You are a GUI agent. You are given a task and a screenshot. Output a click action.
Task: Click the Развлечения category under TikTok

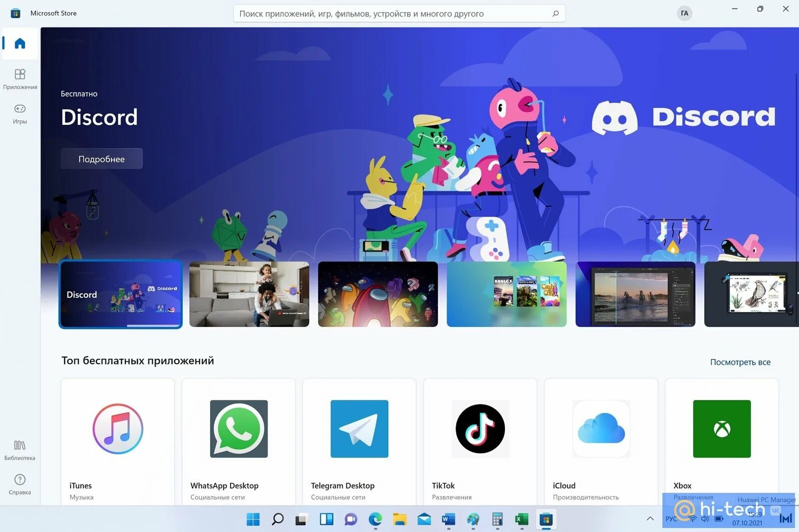452,497
